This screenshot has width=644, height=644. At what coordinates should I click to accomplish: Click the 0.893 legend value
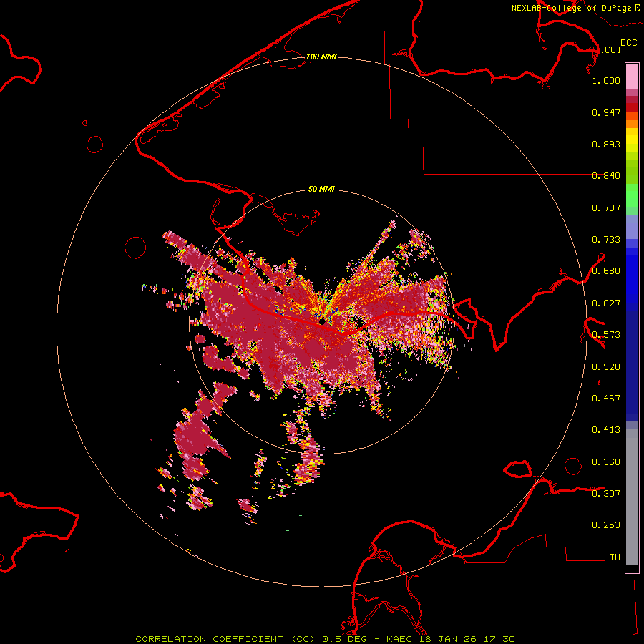606,144
